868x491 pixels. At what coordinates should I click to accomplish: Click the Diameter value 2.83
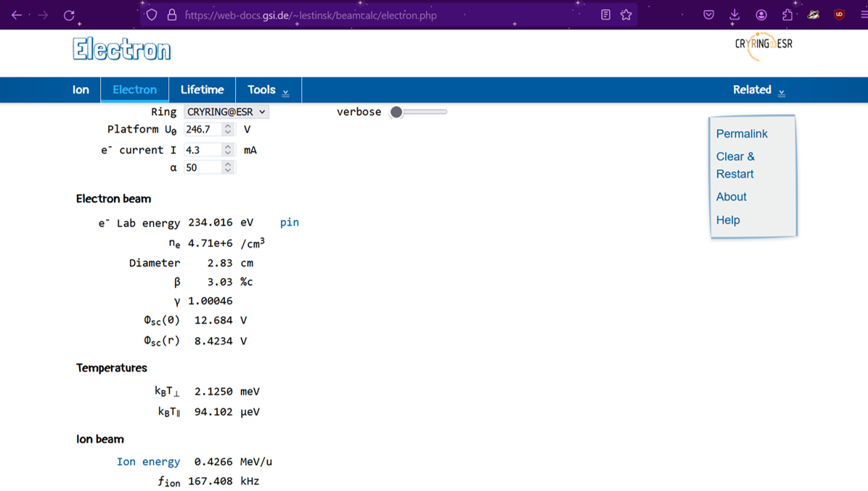point(220,263)
